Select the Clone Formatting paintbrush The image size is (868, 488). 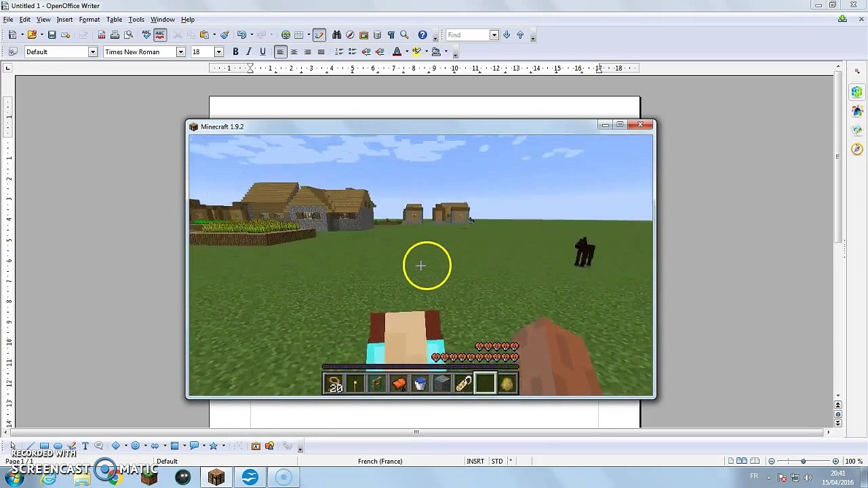tap(224, 35)
